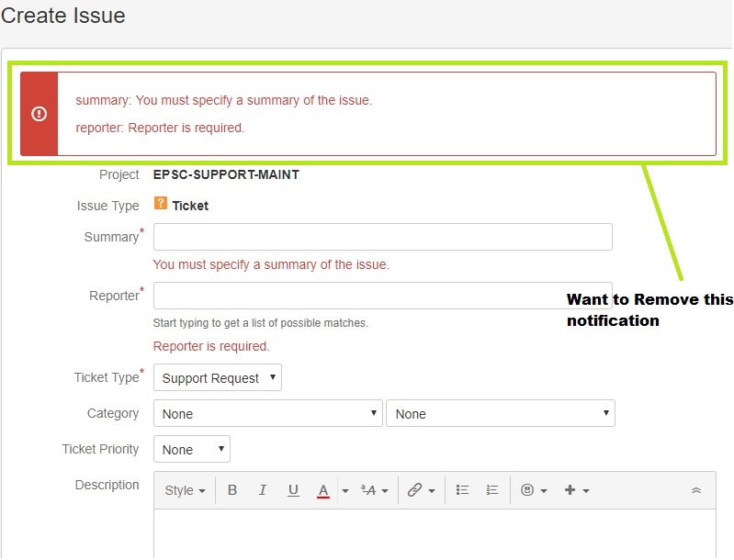Click into the Summary text field
The width and height of the screenshot is (734, 560).
point(383,237)
